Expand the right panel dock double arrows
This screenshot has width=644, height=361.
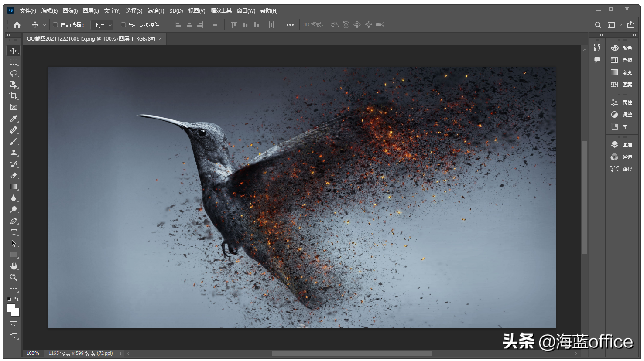(634, 35)
